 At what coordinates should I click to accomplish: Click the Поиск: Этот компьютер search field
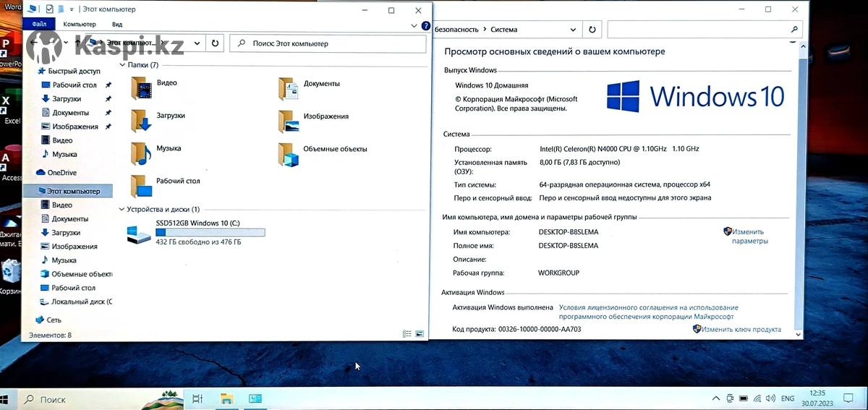[328, 43]
